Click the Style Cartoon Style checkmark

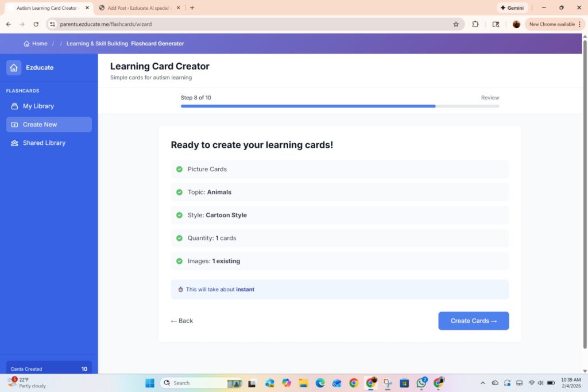coord(179,215)
